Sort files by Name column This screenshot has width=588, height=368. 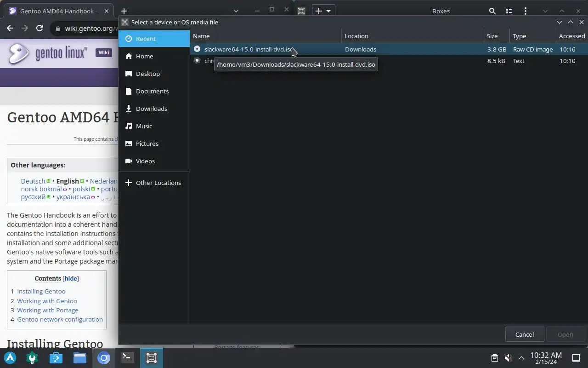(266, 36)
